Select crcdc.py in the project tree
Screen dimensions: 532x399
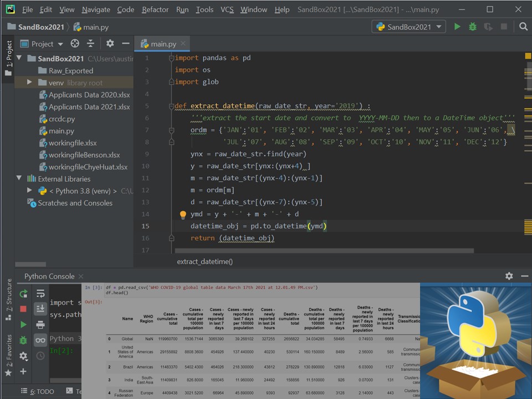[61, 119]
